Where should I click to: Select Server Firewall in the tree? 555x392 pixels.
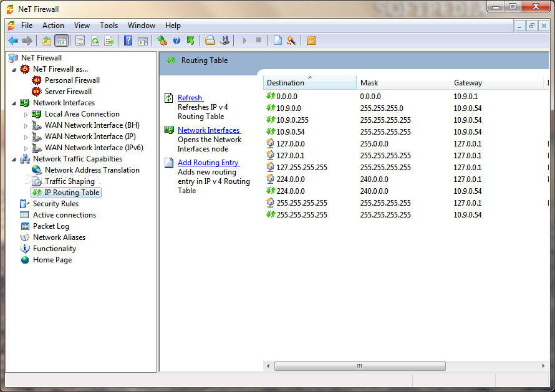click(68, 92)
